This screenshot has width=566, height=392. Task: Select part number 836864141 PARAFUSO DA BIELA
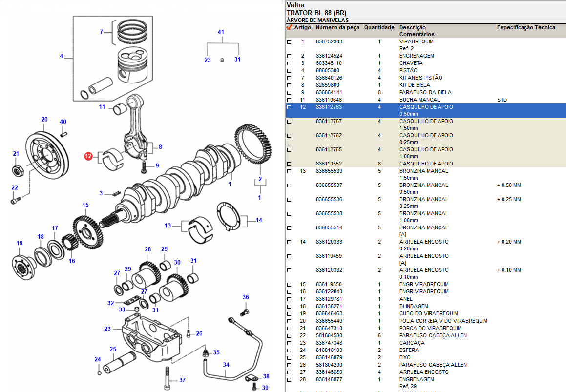coord(329,92)
